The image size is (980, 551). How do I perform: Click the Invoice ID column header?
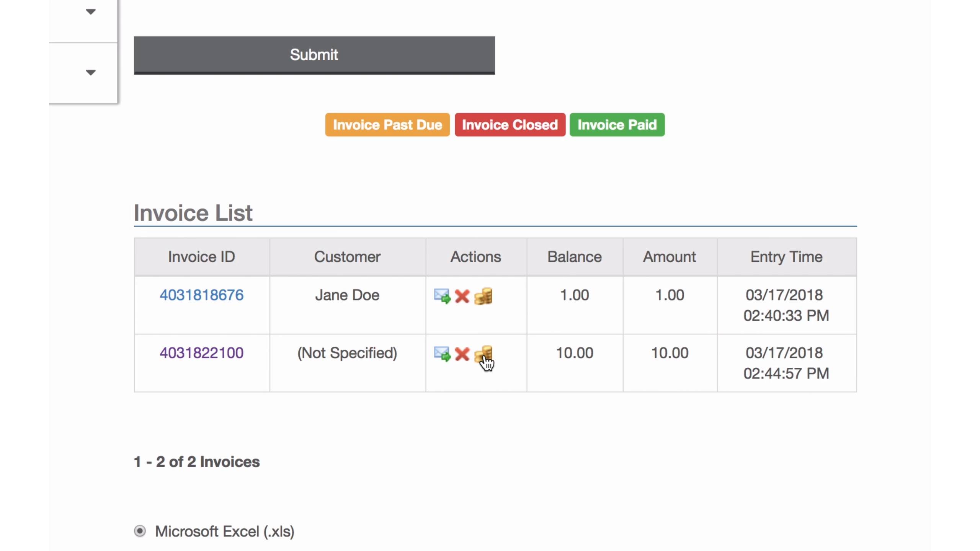tap(201, 257)
